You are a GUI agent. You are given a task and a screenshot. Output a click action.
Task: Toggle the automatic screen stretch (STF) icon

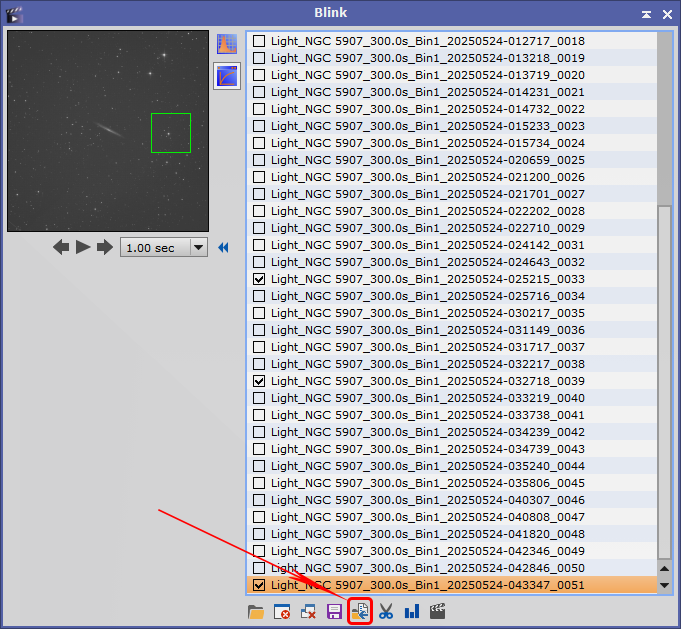pos(227,76)
